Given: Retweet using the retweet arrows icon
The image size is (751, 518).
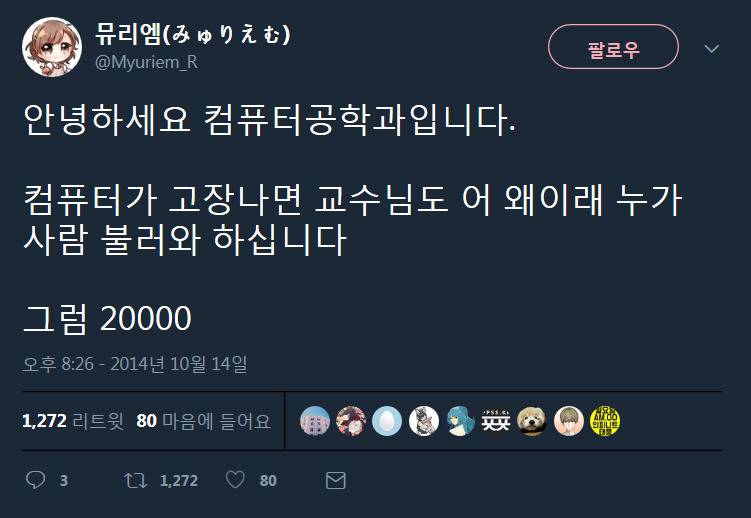Looking at the screenshot, I should [x=136, y=480].
